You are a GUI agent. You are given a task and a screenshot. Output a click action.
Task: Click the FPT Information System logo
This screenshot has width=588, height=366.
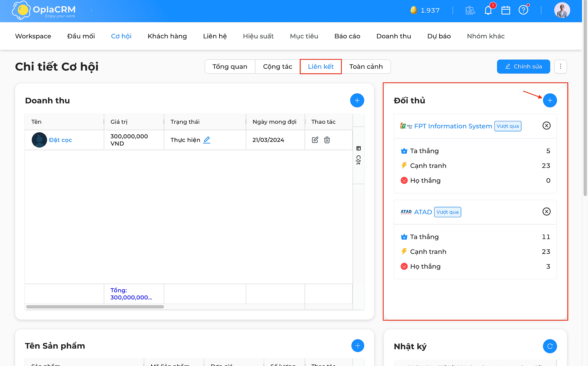pos(406,126)
